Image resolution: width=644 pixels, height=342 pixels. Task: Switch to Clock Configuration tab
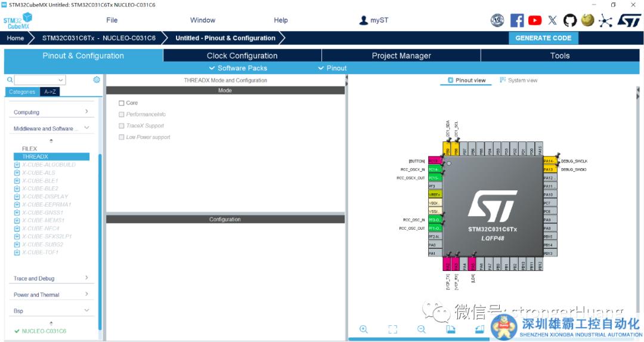[x=242, y=56]
